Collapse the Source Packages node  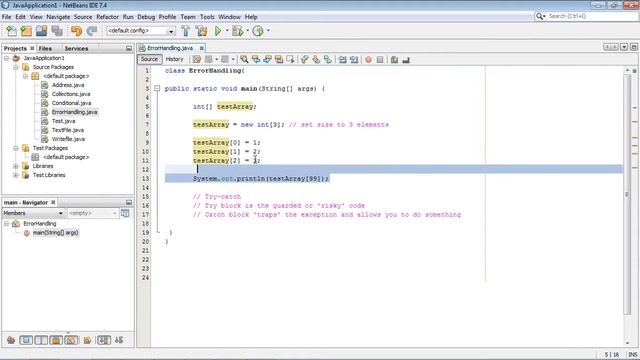pyautogui.click(x=16, y=67)
